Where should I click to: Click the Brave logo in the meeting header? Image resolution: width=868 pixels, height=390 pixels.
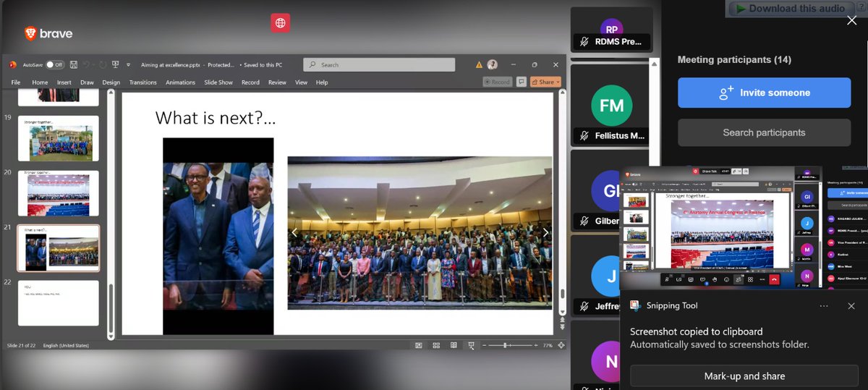pos(48,33)
